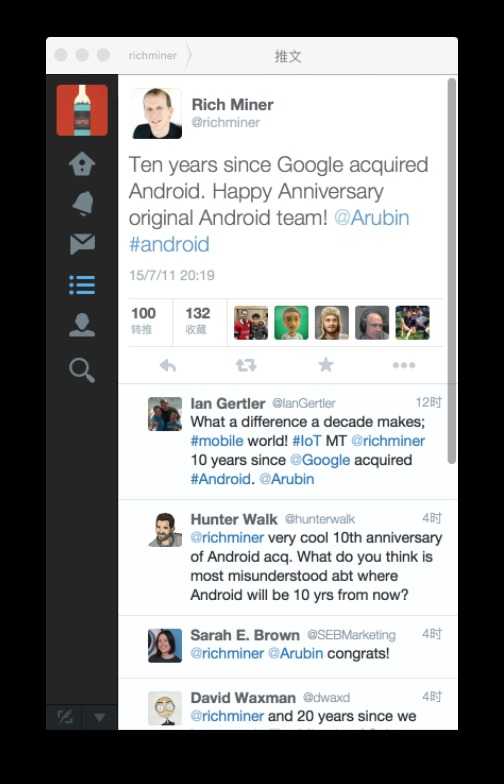Open the Home timeline birdhouse icon
504x784 pixels.
[82, 163]
